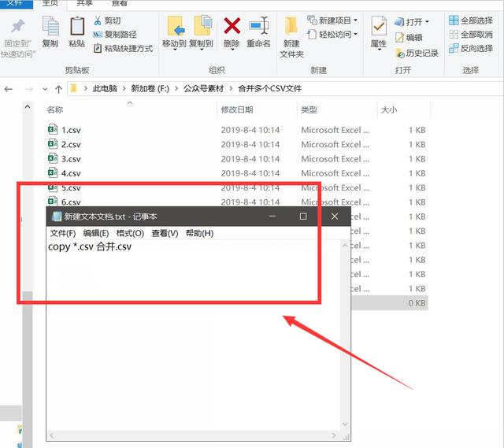The height and width of the screenshot is (448, 504).
Task: Open New Item (新建项目) dropdown
Action: pos(332,20)
